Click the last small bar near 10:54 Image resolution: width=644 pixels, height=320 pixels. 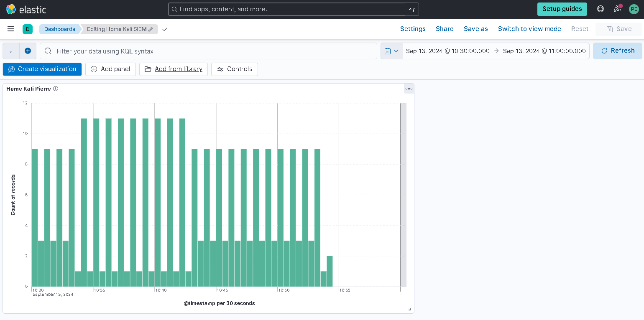pos(330,271)
